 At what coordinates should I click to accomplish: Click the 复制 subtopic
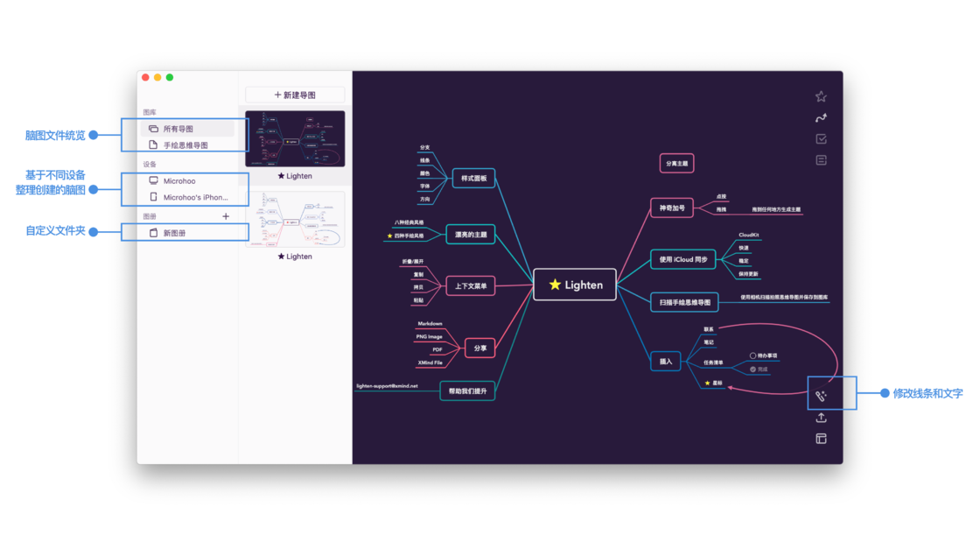tap(418, 275)
